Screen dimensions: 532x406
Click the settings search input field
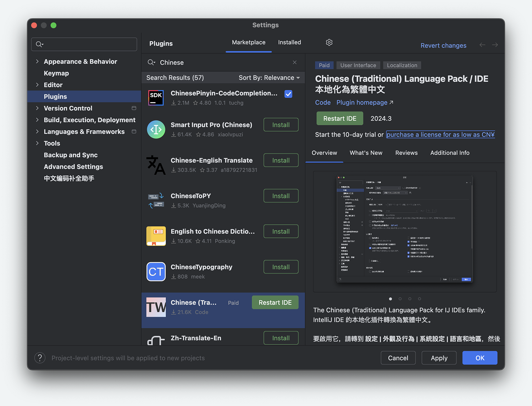click(84, 44)
